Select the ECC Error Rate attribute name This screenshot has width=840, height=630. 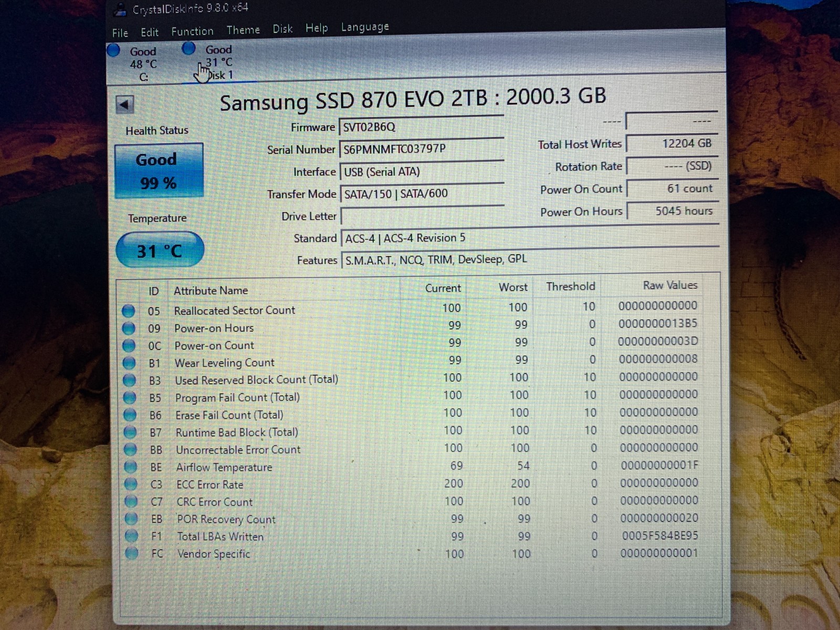210,485
